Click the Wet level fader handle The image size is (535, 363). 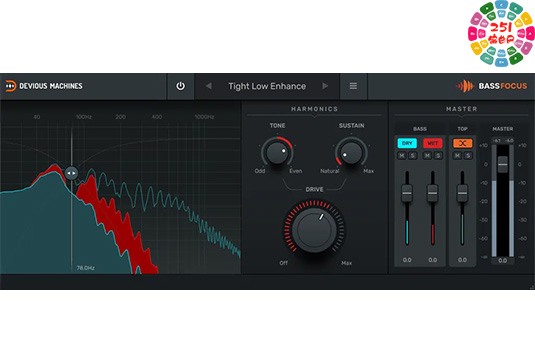(x=433, y=193)
